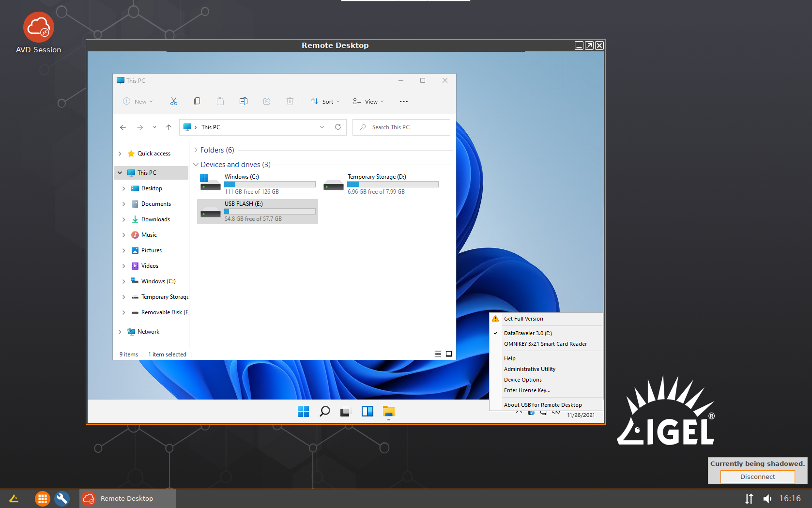
Task: Open Device Options menu entry
Action: click(546, 380)
